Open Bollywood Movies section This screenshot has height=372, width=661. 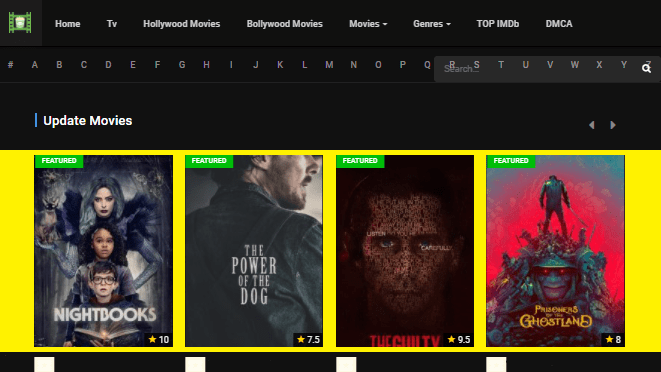pyautogui.click(x=285, y=24)
